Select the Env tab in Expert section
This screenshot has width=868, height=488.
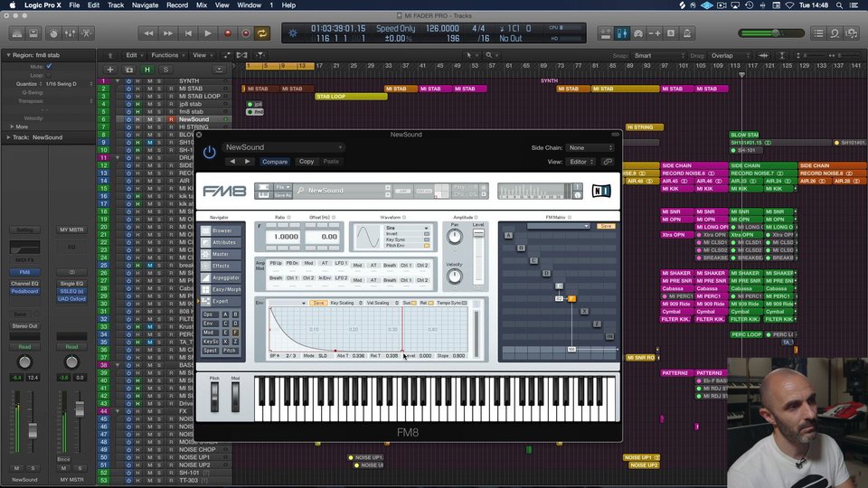[x=210, y=324]
